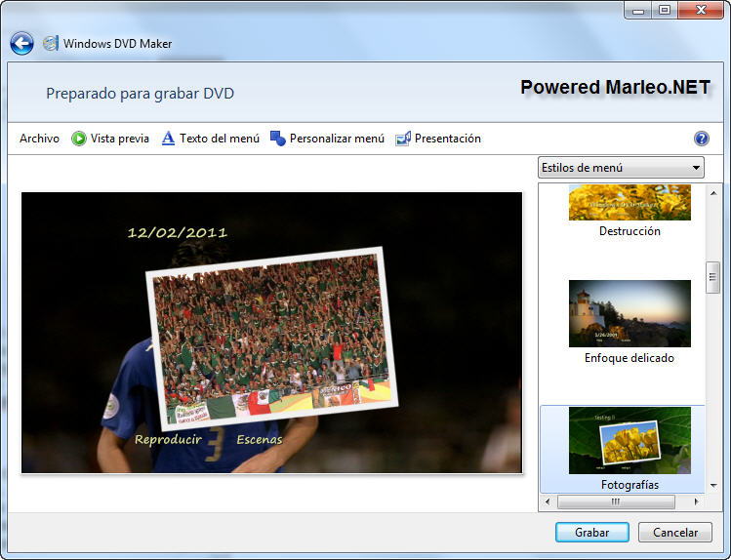
Task: Click the Grabar button
Action: click(x=592, y=532)
